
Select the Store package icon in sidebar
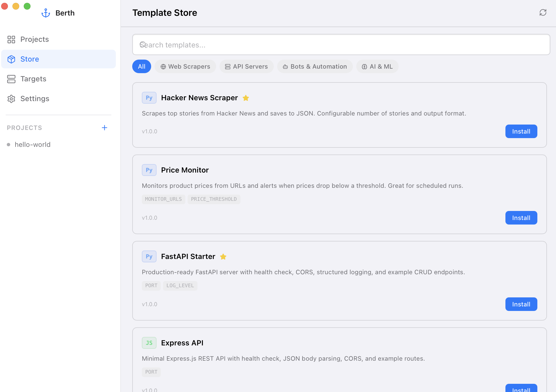[x=11, y=59]
